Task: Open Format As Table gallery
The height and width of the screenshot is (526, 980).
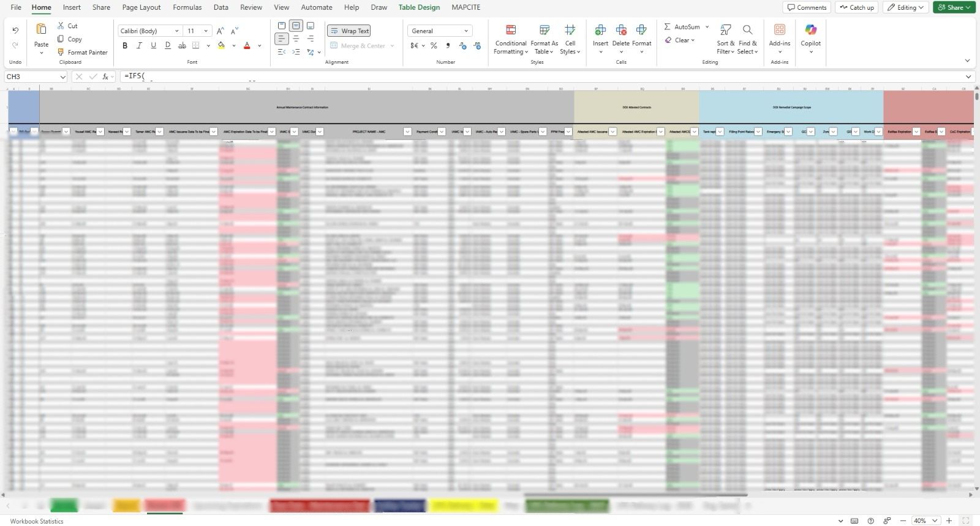Action: tap(544, 39)
